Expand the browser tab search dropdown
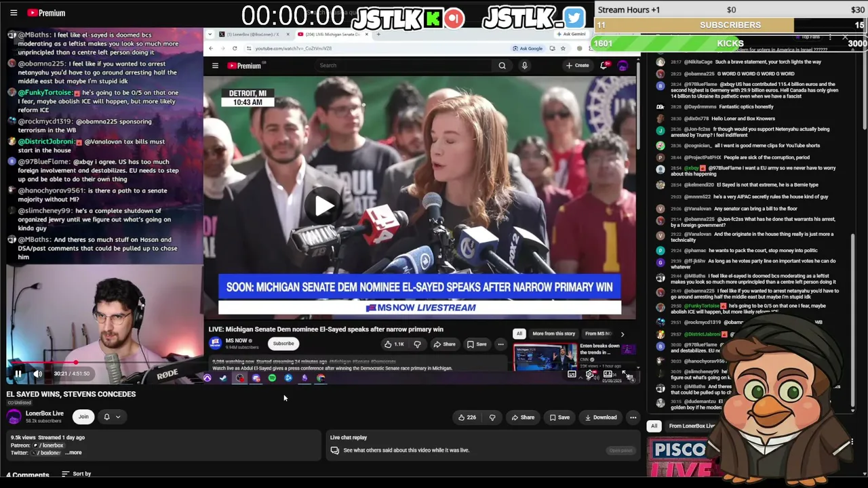The image size is (868, 488). pos(210,34)
